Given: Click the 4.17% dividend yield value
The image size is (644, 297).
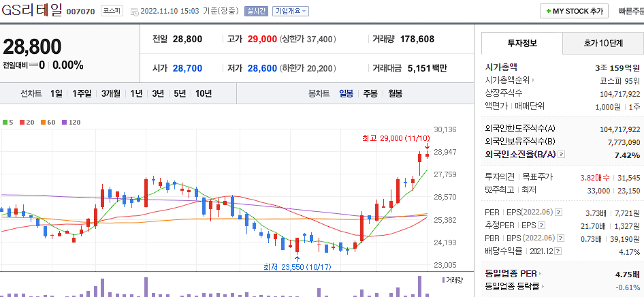Looking at the screenshot, I should click(630, 252).
